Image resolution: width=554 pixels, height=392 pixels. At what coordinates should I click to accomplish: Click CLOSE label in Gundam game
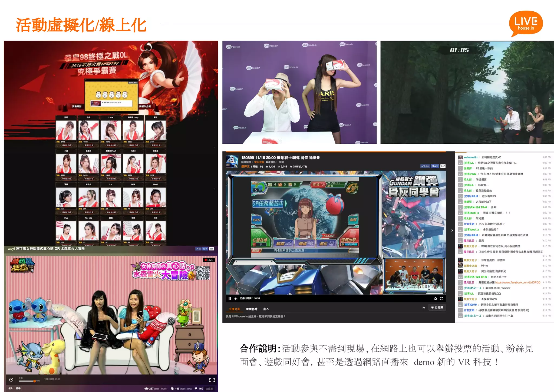(x=329, y=236)
